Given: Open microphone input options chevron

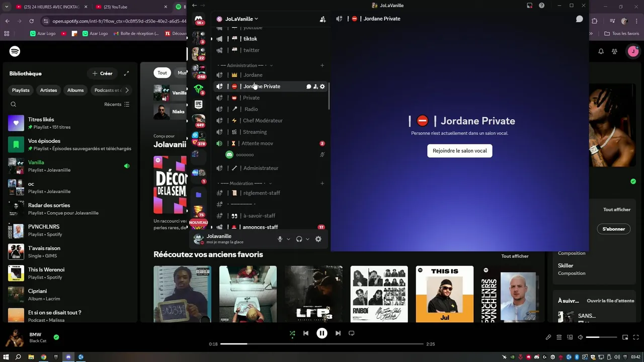Looking at the screenshot, I should tap(288, 239).
